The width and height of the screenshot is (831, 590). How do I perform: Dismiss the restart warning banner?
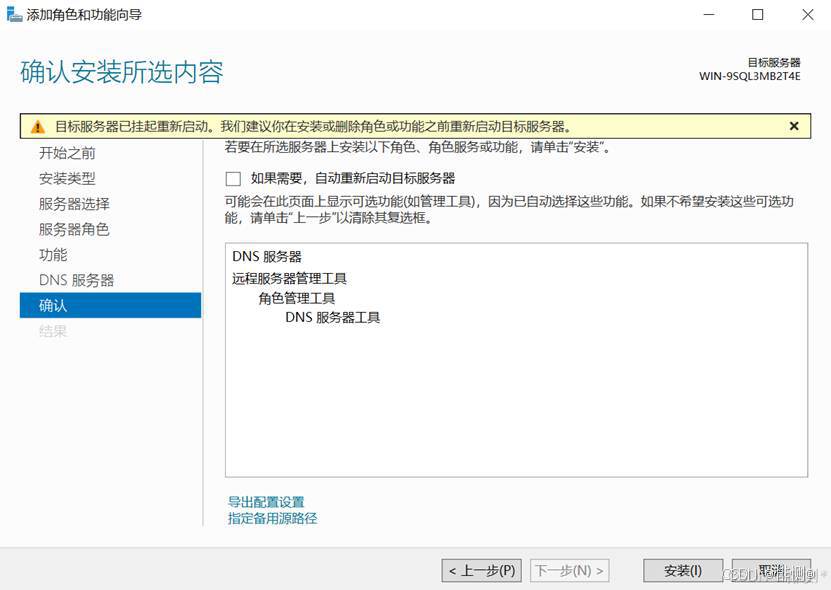(794, 125)
